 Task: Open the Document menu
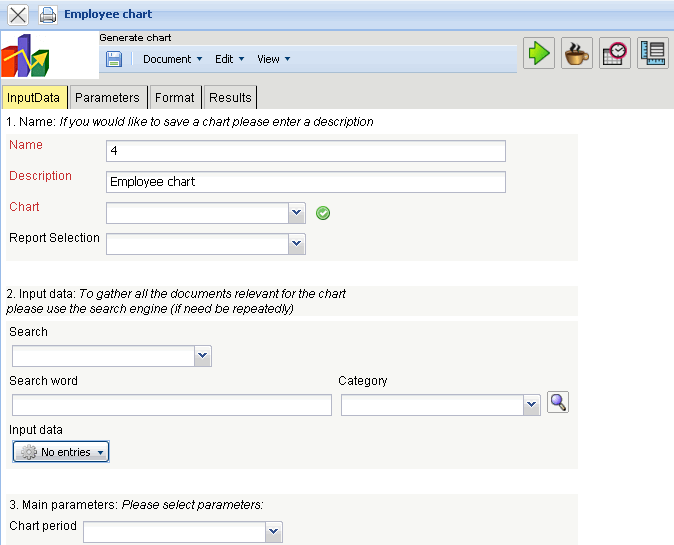pyautogui.click(x=172, y=59)
